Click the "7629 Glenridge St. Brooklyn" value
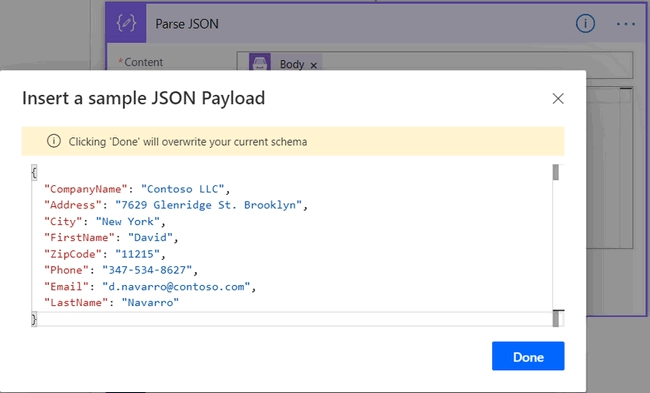This screenshot has width=650, height=393. (209, 205)
